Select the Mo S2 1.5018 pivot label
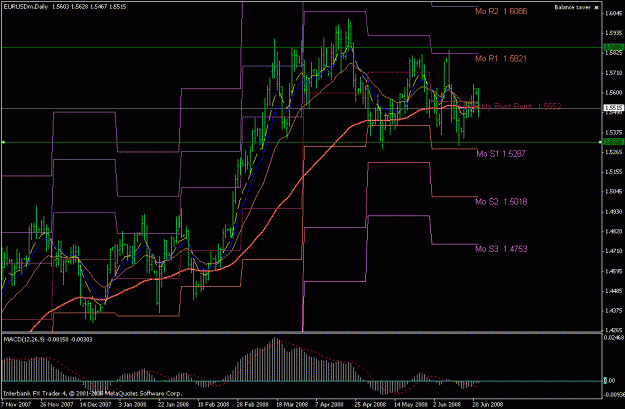 tap(501, 202)
